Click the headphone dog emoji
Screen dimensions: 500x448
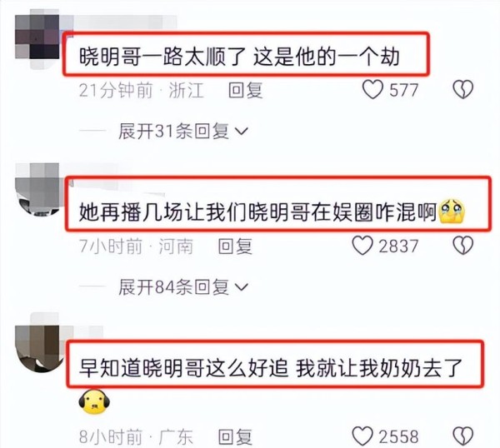tap(94, 402)
